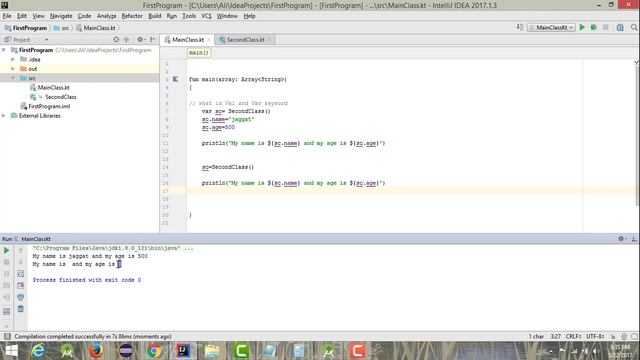Viewport: 640px width, 360px height.
Task: Click the pause output icon in Run panel
Action: (7, 273)
